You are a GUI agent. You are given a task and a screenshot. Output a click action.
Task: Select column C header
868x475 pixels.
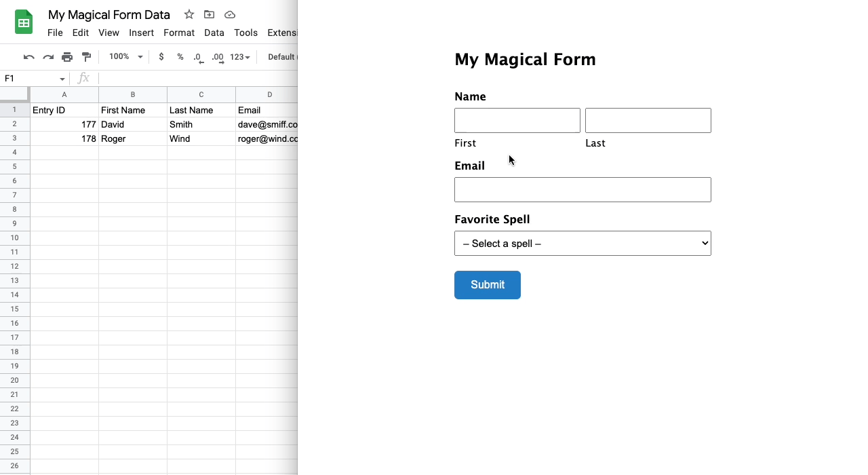point(201,95)
